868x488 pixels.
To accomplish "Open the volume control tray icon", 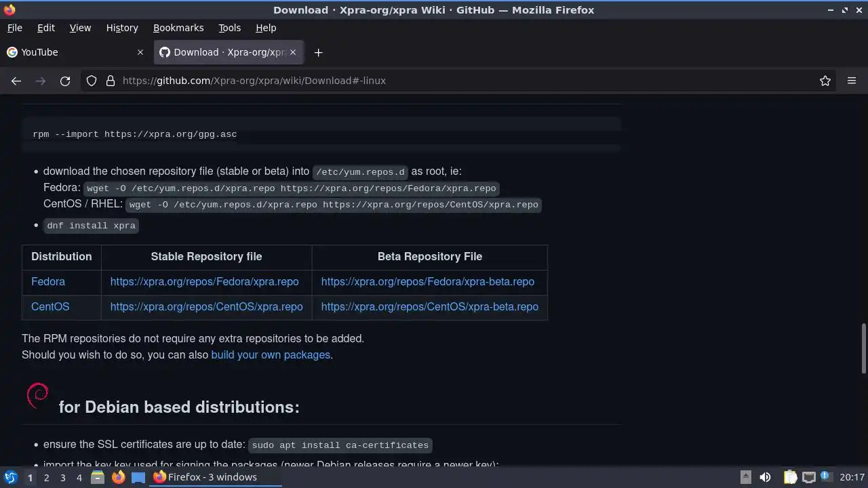I will coord(765,477).
